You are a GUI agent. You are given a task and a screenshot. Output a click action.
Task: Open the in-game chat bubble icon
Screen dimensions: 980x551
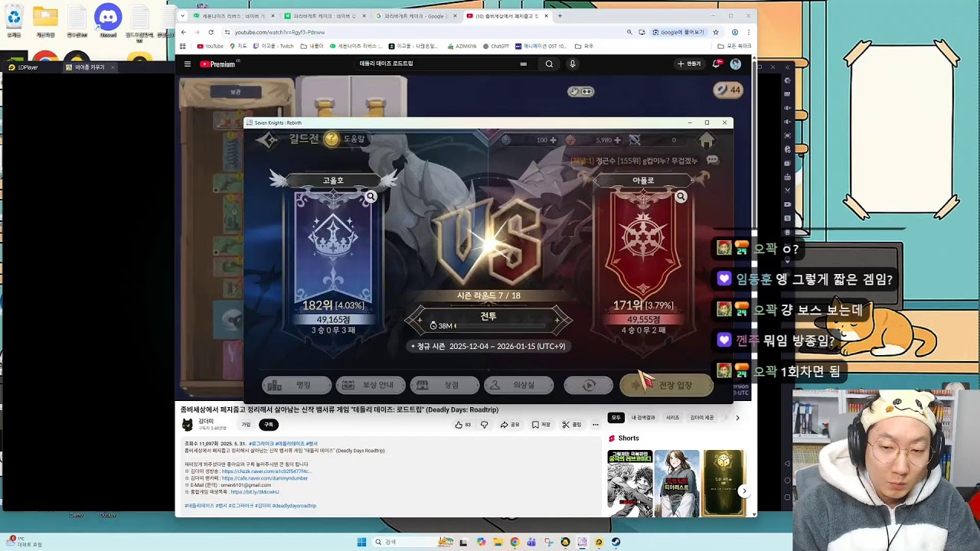713,160
